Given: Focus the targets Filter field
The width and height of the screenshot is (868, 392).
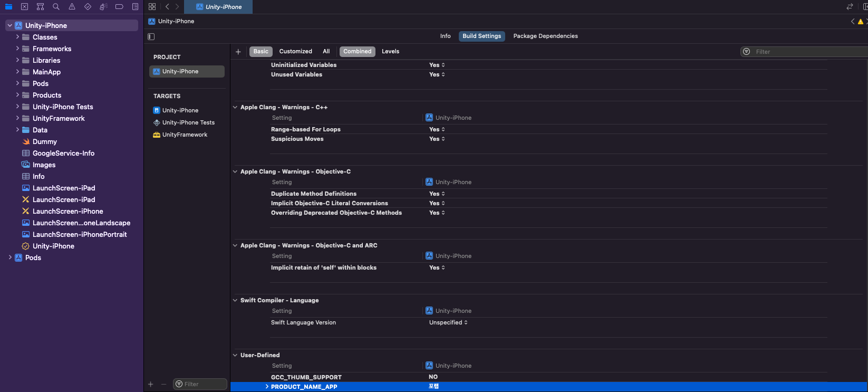Looking at the screenshot, I should (200, 384).
